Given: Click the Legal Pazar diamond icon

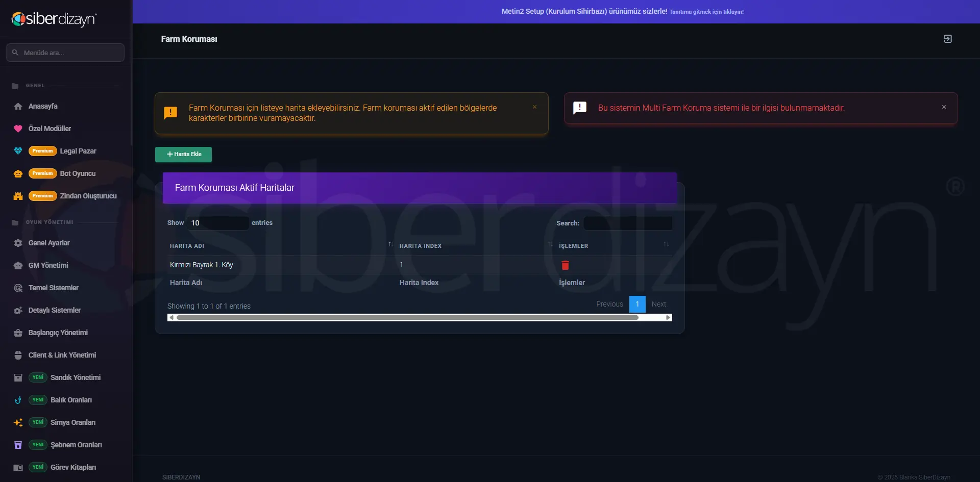Looking at the screenshot, I should (18, 151).
